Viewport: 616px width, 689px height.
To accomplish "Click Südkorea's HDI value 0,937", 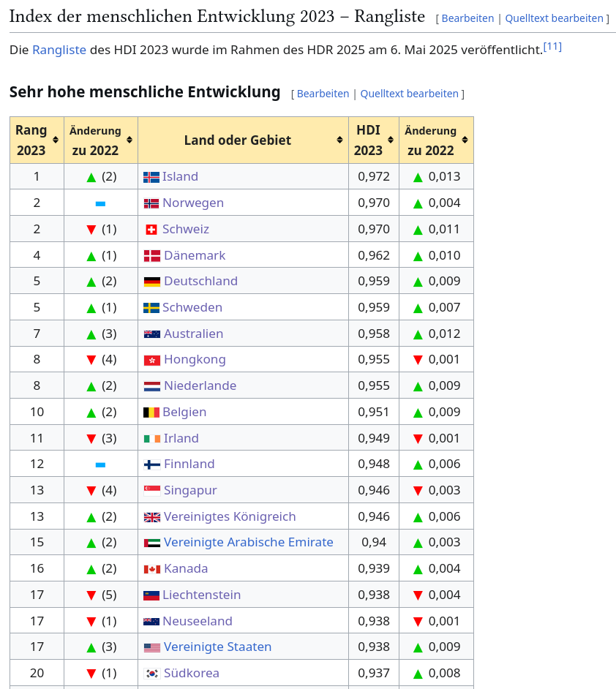I will (x=374, y=673).
